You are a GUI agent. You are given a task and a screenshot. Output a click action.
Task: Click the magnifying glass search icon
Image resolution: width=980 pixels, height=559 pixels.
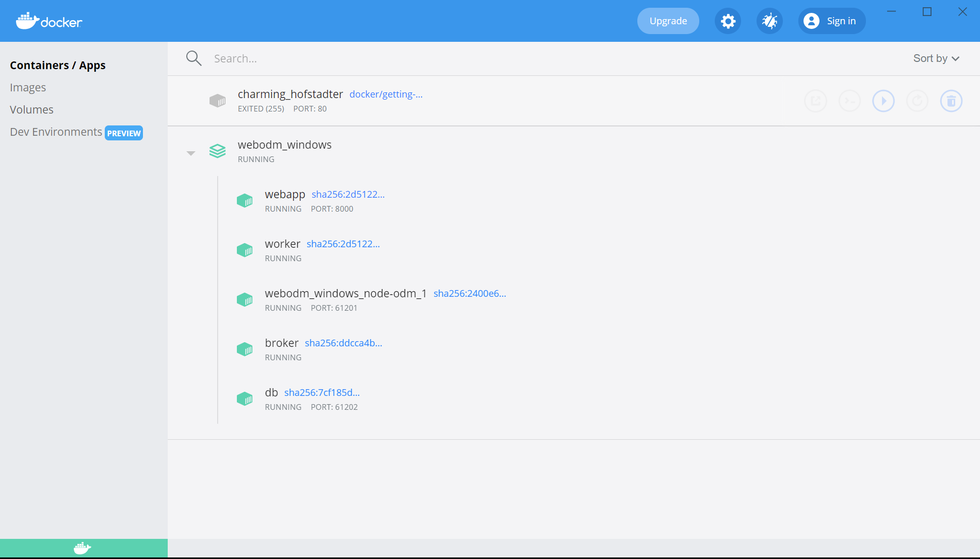coord(194,58)
